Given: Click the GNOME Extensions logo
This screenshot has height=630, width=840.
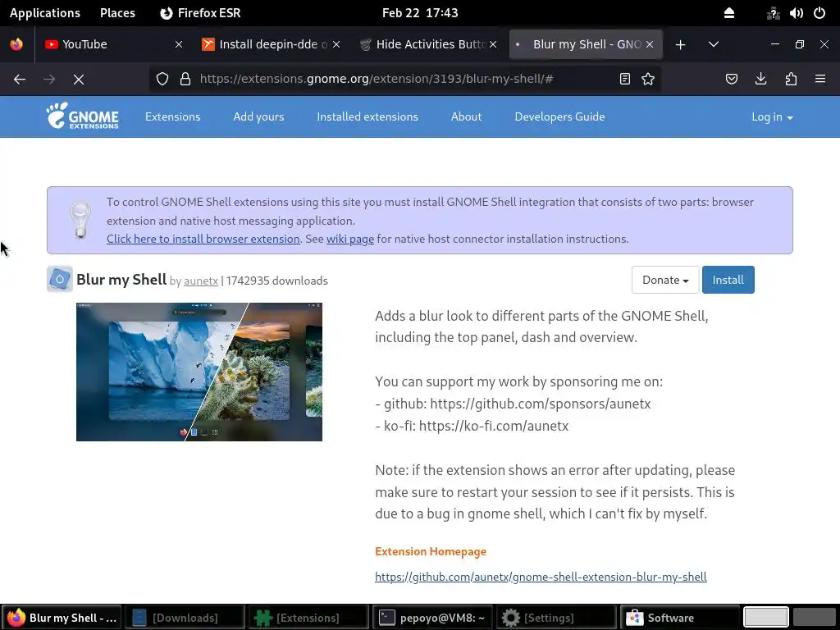Looking at the screenshot, I should click(x=83, y=116).
